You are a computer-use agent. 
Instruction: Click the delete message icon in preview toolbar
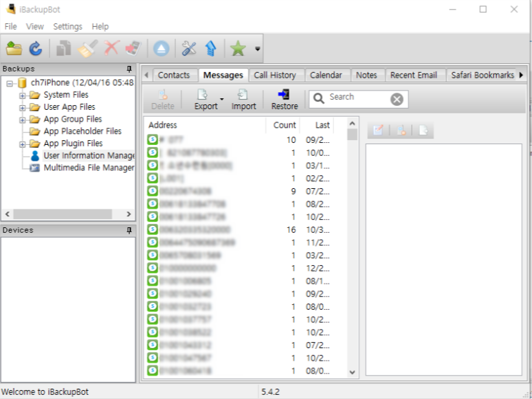point(401,130)
